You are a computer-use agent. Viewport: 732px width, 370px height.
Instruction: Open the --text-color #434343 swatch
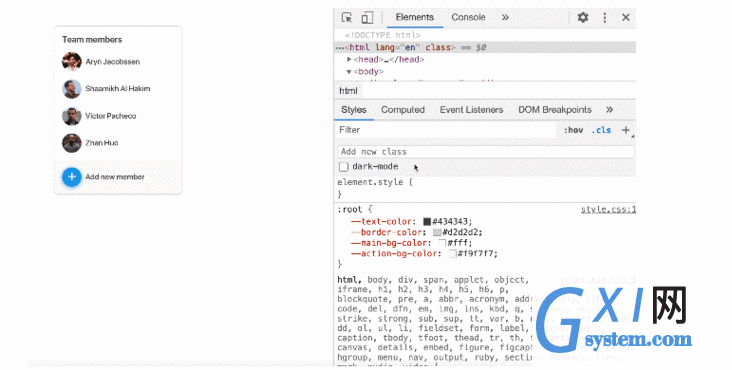(427, 222)
